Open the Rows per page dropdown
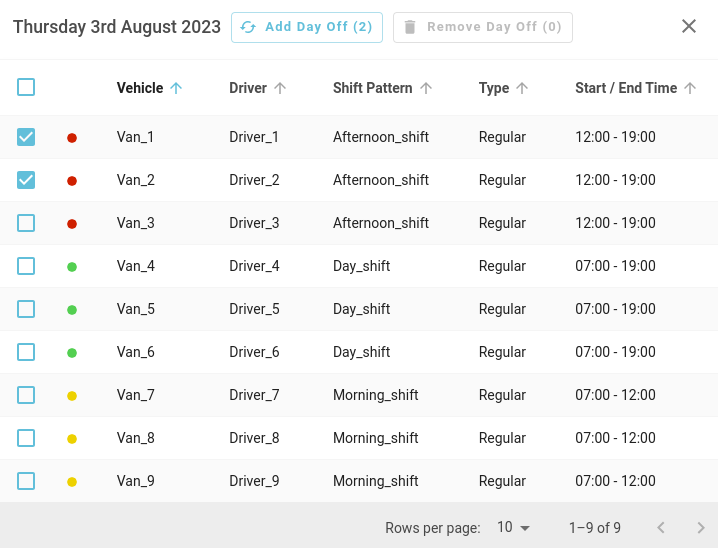 [x=514, y=527]
